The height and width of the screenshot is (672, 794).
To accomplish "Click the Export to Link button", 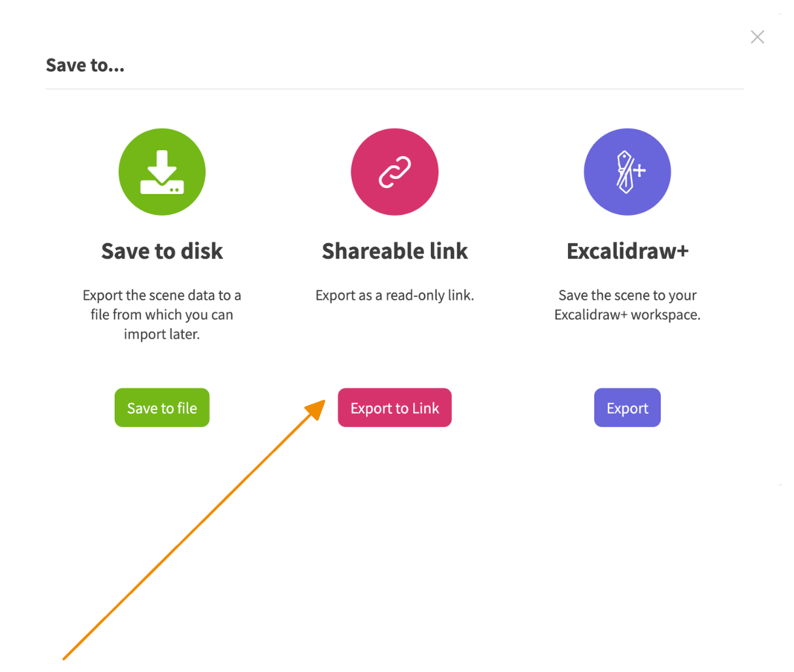I will [394, 408].
